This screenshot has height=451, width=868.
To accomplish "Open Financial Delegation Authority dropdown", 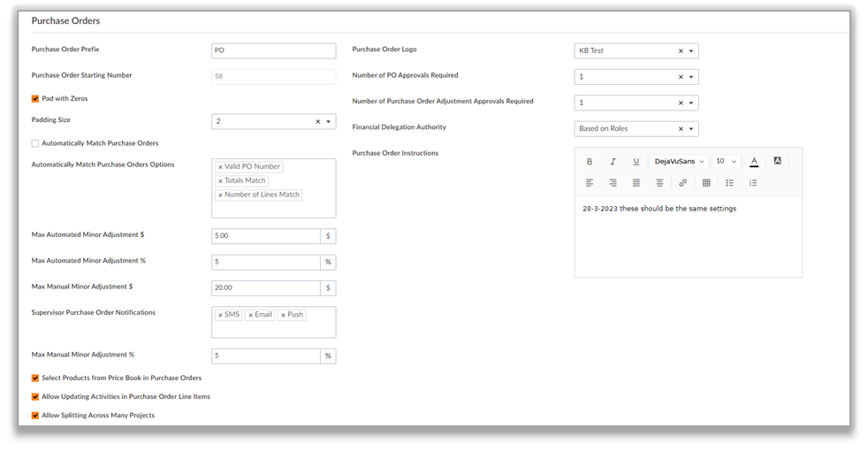I will (691, 129).
